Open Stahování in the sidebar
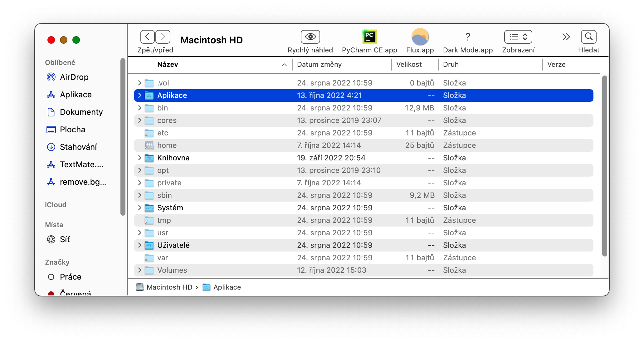Image resolution: width=644 pixels, height=342 pixels. point(78,147)
